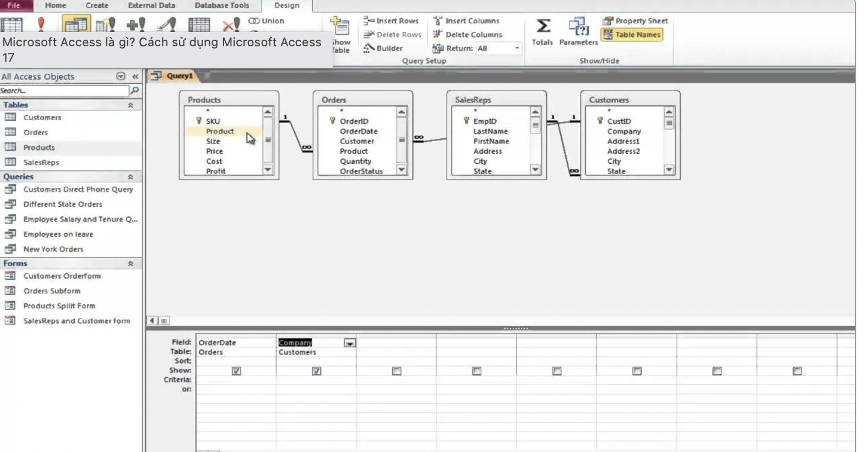Click the design pane left scroll arrow
This screenshot has height=452, width=868.
(x=153, y=320)
